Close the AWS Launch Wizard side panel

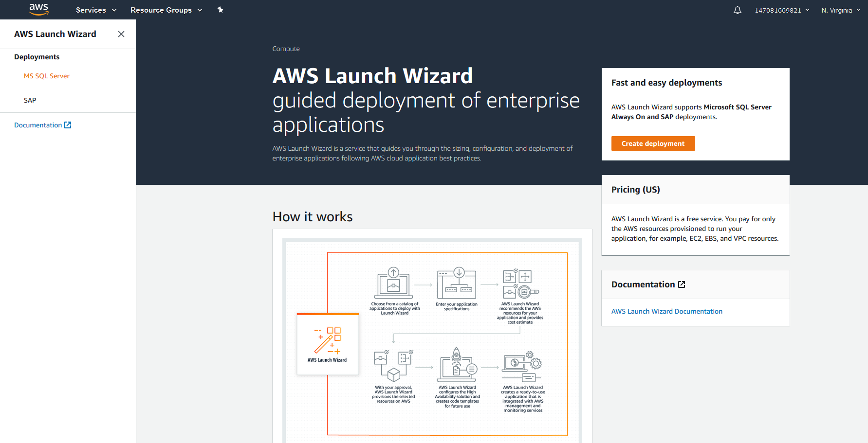pos(121,34)
